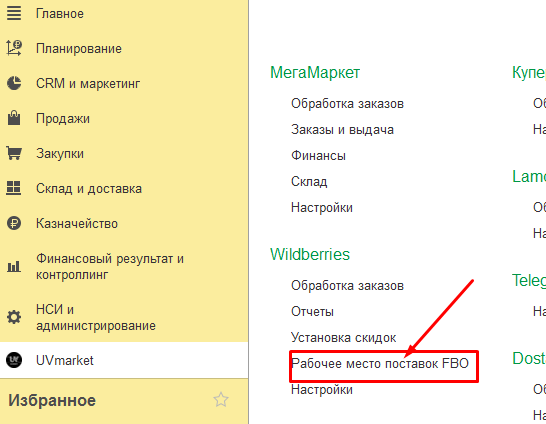546x424 pixels.
Task: Open Рабочее место поставок FBO
Action: (380, 363)
